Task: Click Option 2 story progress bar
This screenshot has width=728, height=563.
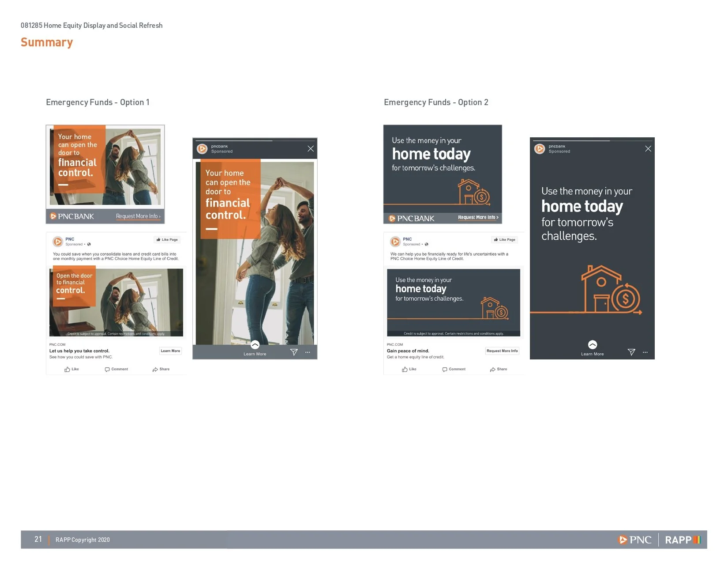Action: point(592,141)
